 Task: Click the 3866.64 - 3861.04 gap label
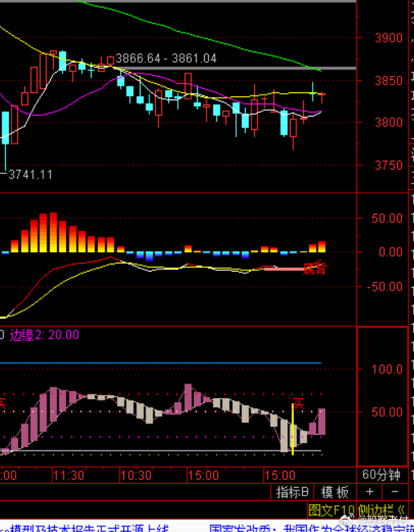166,59
